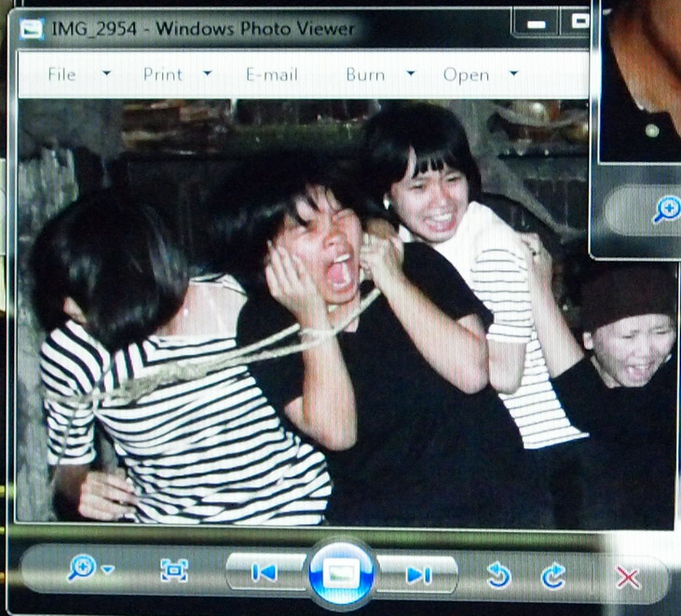Open the Open menu
This screenshot has width=681, height=616.
click(x=466, y=75)
